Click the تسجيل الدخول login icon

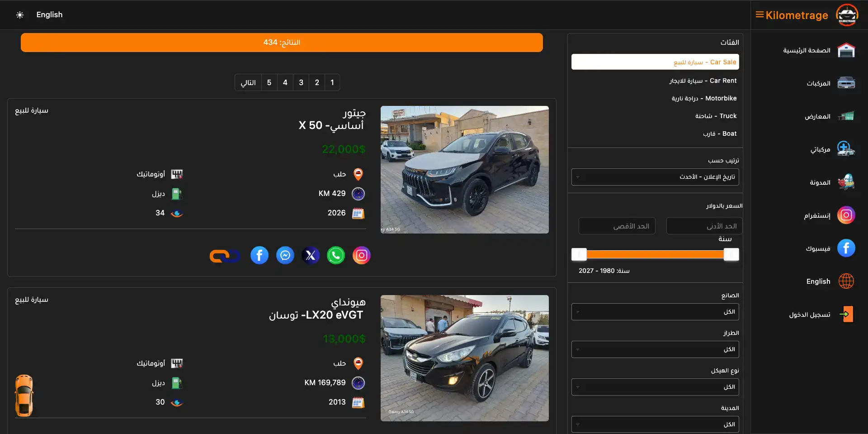[x=846, y=314]
